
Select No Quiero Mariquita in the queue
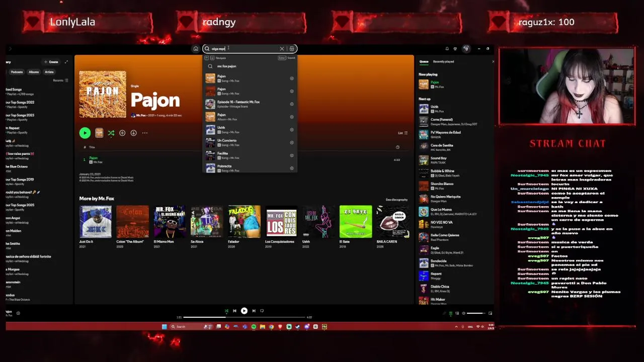click(455, 199)
